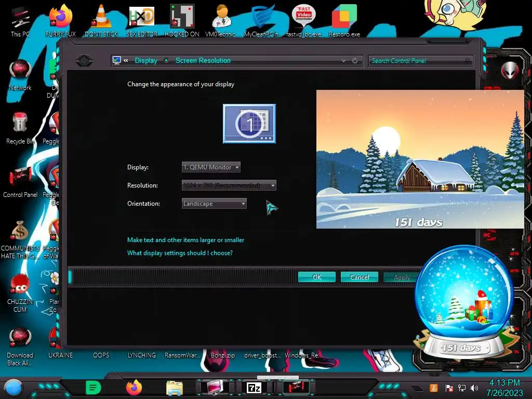Viewport: 532px width, 399px height.
Task: Expand address bar history chevron
Action: tap(344, 61)
